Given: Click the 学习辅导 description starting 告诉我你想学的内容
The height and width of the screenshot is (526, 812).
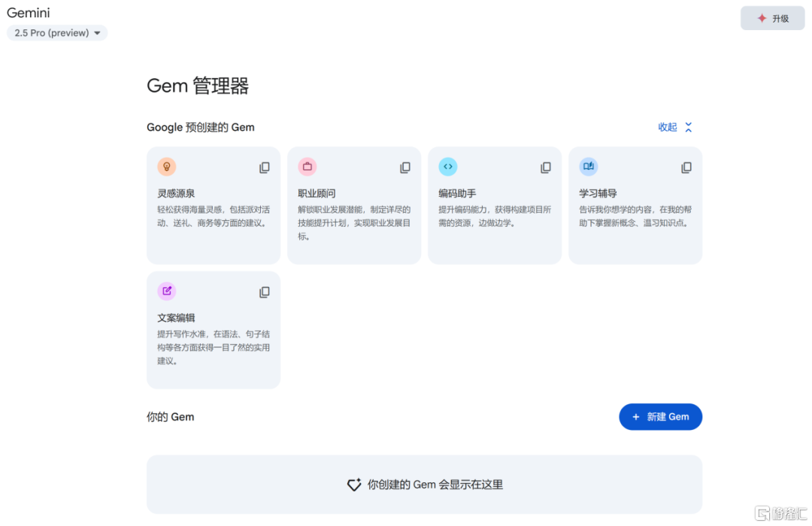Looking at the screenshot, I should click(635, 216).
